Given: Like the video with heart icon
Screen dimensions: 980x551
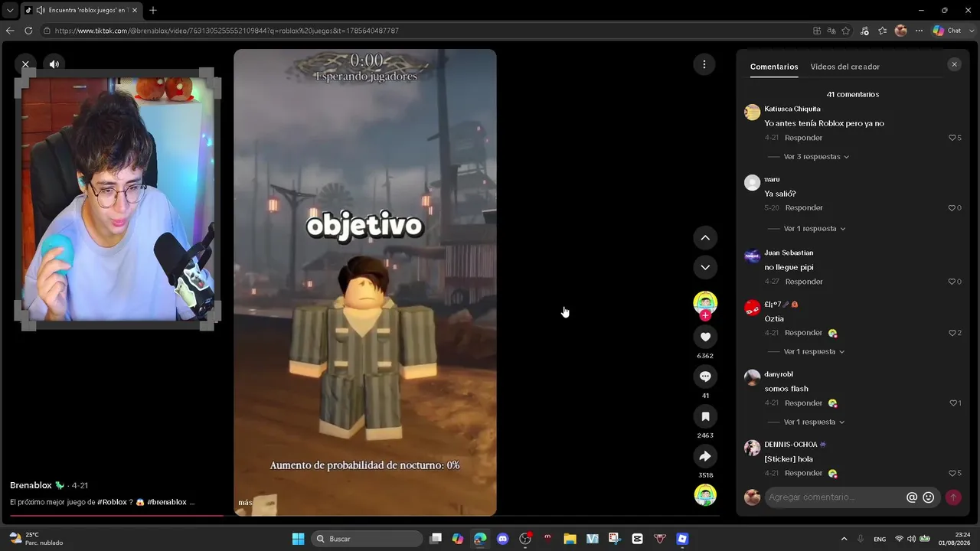Looking at the screenshot, I should coord(705,337).
